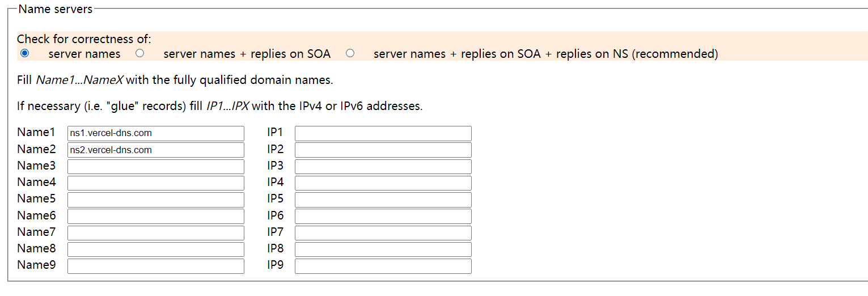Click into the Name6 text box
The width and height of the screenshot is (868, 296).
[x=155, y=216]
